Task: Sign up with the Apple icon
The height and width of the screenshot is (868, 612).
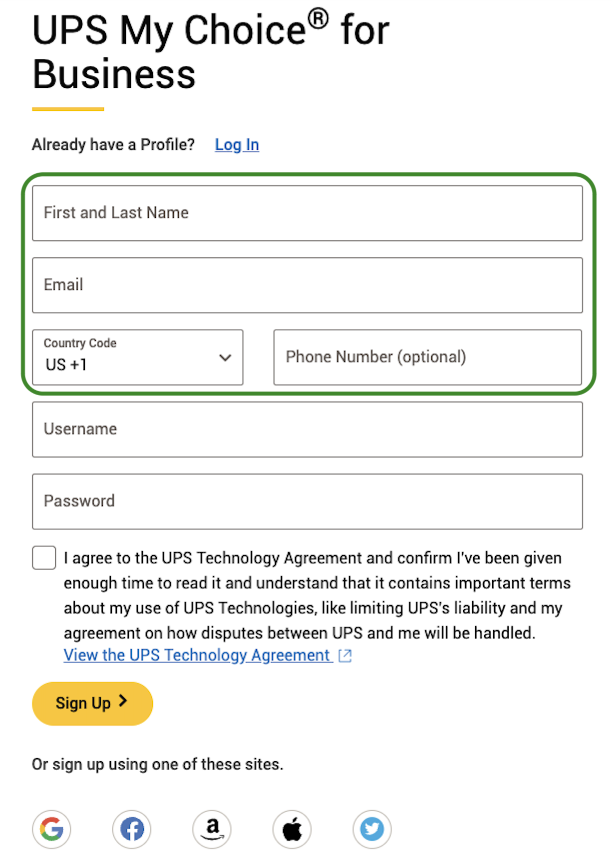Action: 292,829
